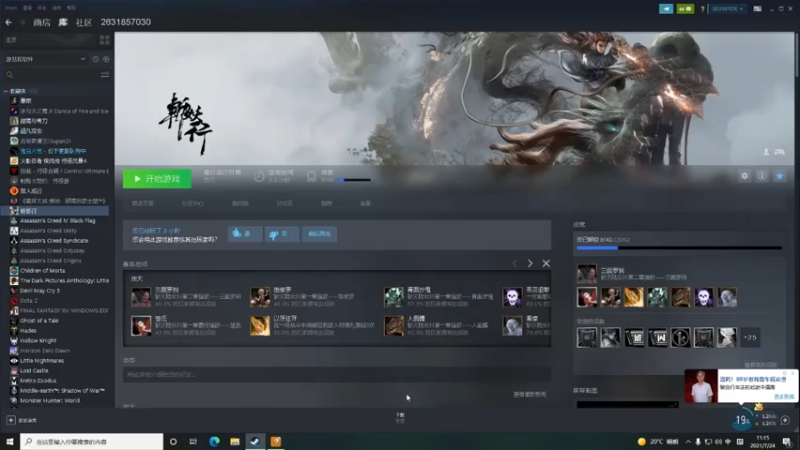Click Add a game plus icon
800x450 pixels.
(x=11, y=420)
